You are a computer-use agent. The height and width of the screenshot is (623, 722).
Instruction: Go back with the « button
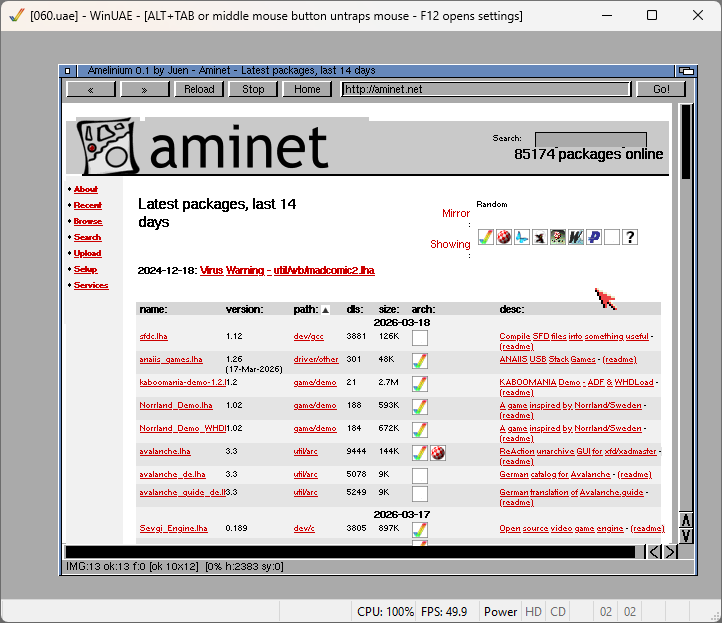tap(91, 89)
